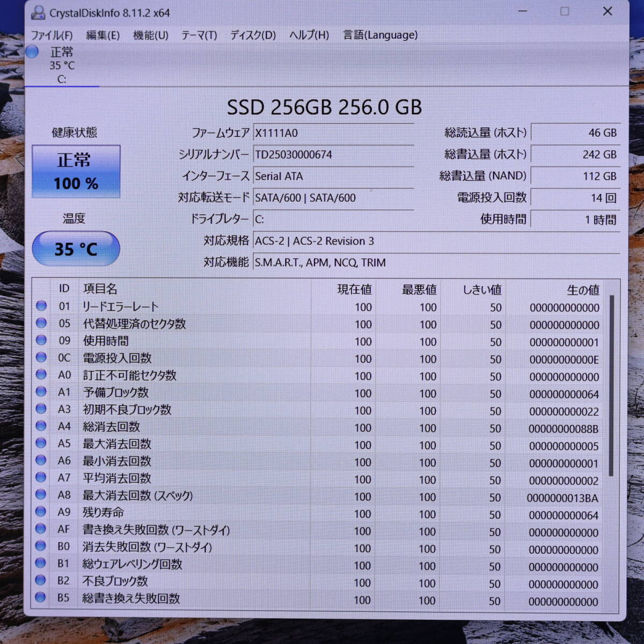Click the status orb for attribute 01

tap(41, 306)
